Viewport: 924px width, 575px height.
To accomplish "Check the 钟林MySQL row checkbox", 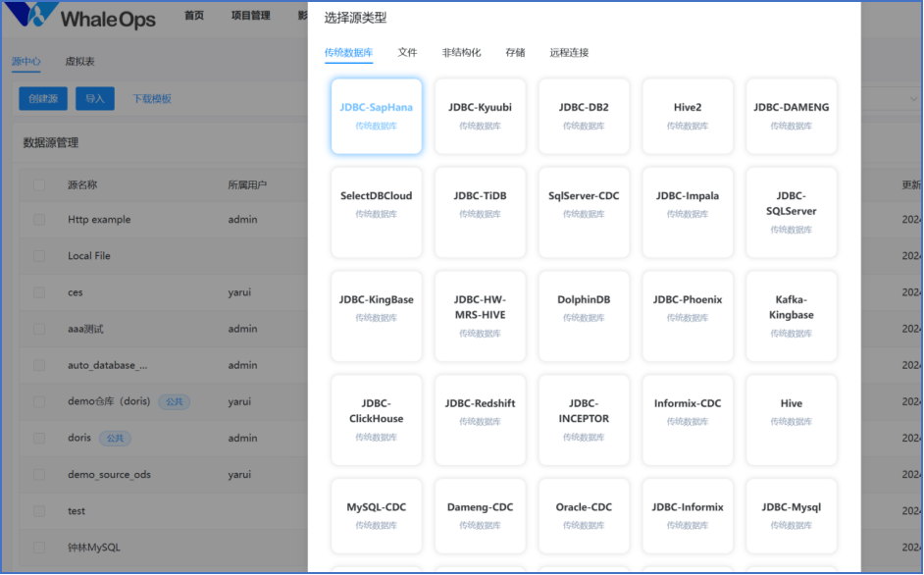I will [39, 548].
